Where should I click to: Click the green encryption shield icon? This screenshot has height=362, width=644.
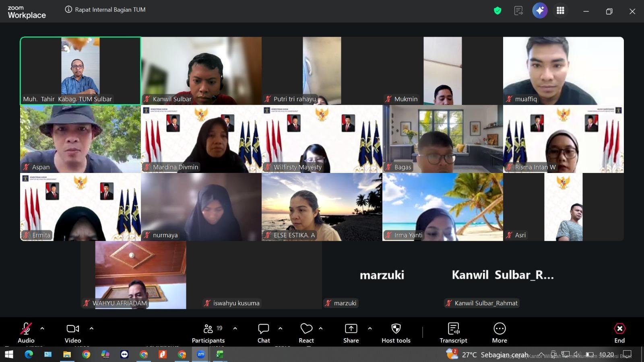[x=497, y=11]
